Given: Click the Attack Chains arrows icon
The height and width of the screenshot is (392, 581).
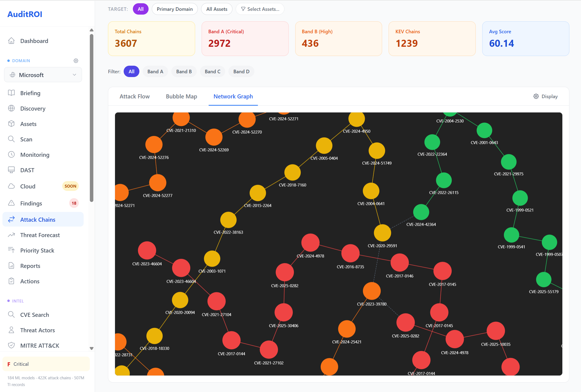Looking at the screenshot, I should pos(11,219).
